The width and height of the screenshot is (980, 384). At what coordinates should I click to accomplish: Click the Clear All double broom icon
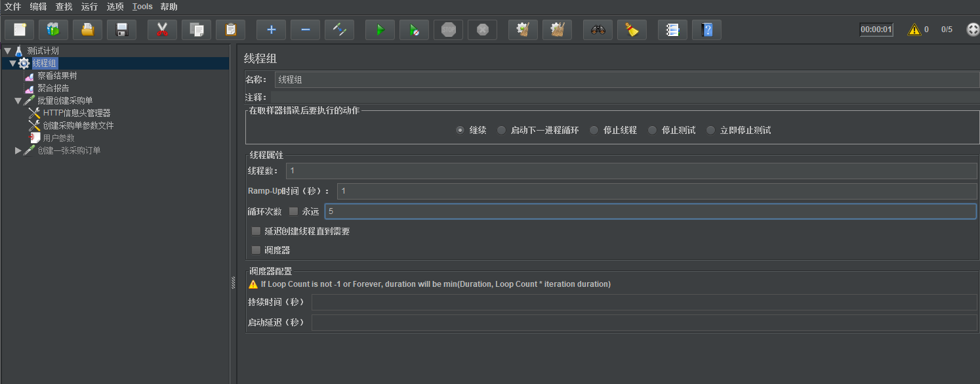(x=557, y=30)
